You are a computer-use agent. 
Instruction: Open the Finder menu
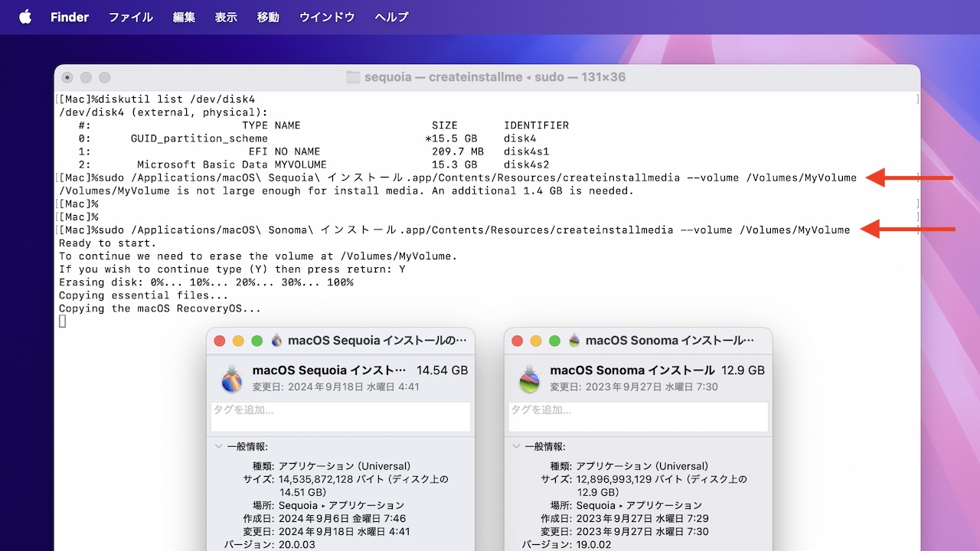70,17
